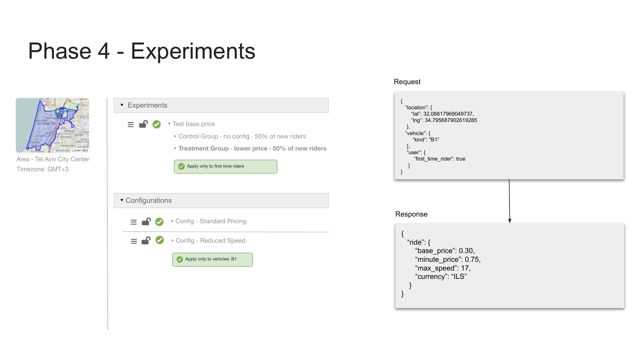Click the drag handle for Config - Standard Pricing
The height and width of the screenshot is (362, 644).
click(133, 222)
